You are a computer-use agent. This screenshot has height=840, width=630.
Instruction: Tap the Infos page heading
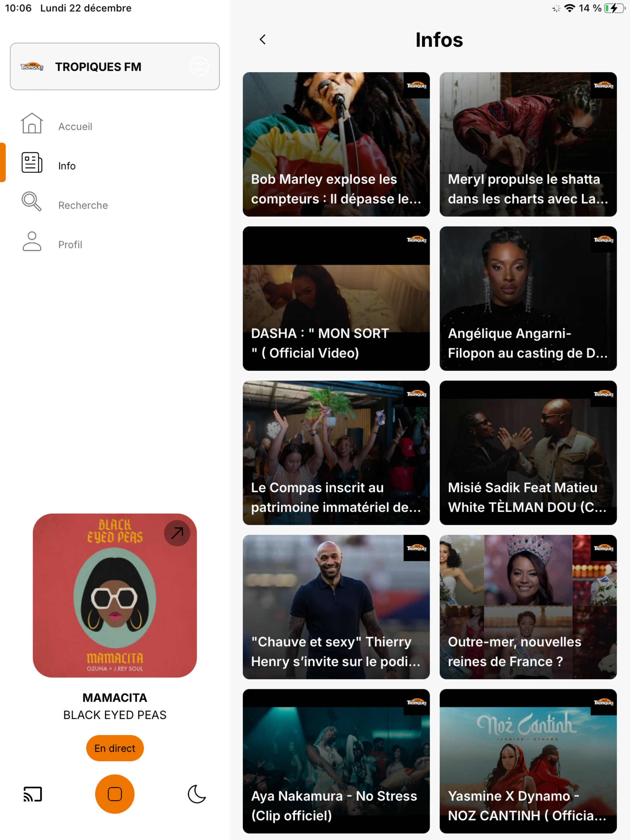(x=439, y=40)
